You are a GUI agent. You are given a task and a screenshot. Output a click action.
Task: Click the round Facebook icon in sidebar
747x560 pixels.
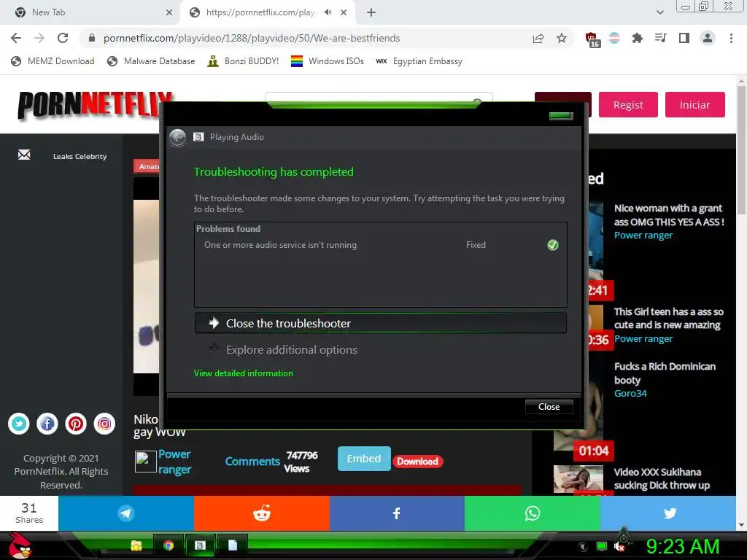coord(47,424)
